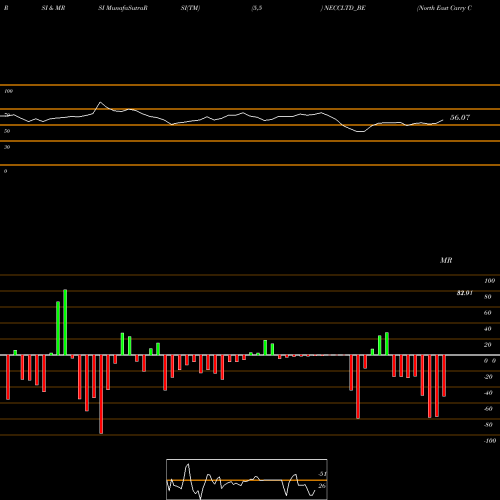Click the 'SI MunafaSutraR' header text
500x500 pixels.
pyautogui.click(x=123, y=8)
